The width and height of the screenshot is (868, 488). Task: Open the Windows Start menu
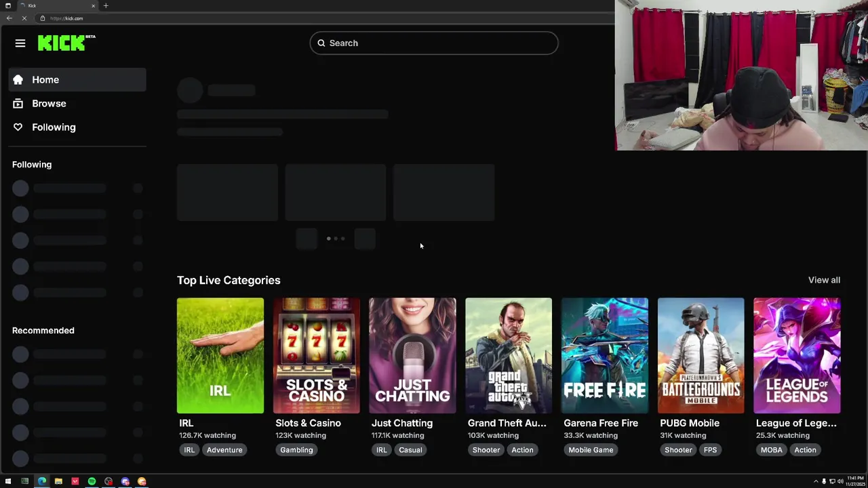8,481
